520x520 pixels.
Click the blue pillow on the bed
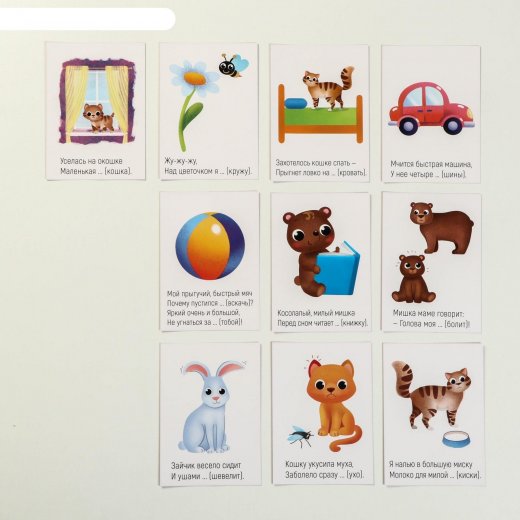click(296, 104)
